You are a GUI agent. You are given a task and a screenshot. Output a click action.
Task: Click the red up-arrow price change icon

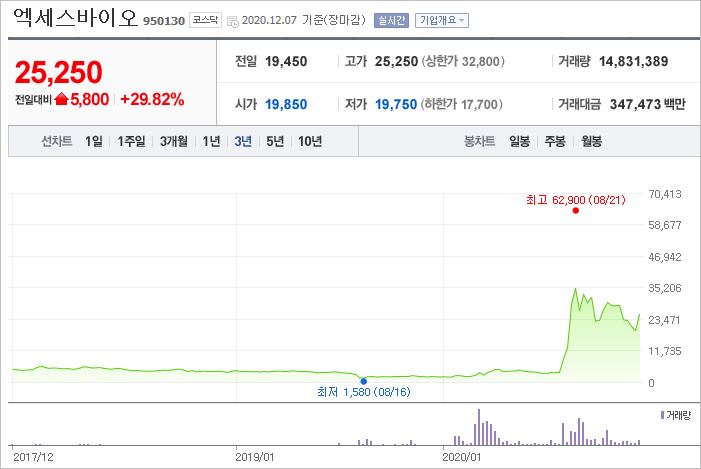pyautogui.click(x=61, y=99)
